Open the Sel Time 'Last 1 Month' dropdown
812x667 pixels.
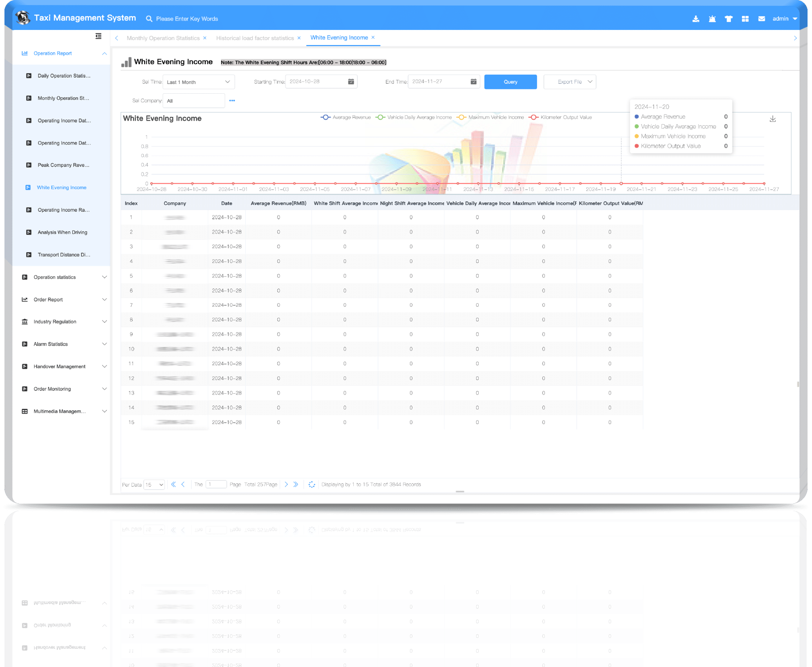199,82
